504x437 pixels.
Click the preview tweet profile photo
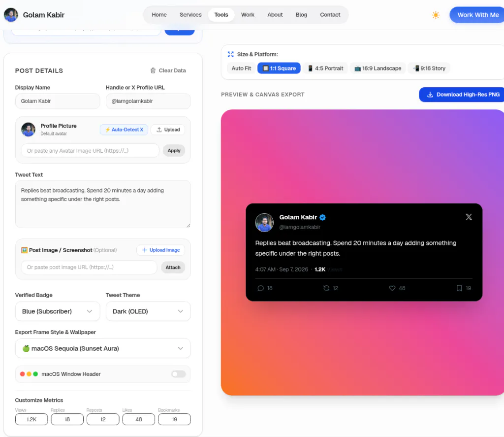point(264,222)
